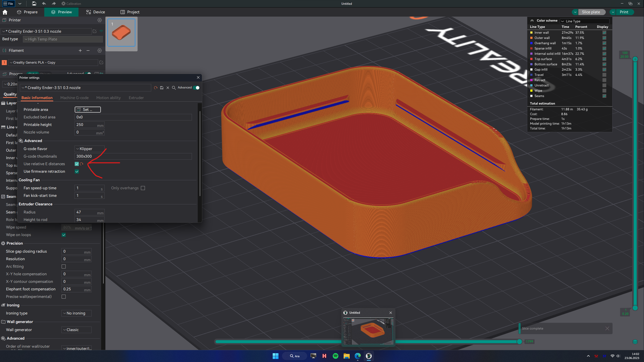Click the Undo arrow in the title bar
The image size is (644, 362).
click(x=44, y=4)
